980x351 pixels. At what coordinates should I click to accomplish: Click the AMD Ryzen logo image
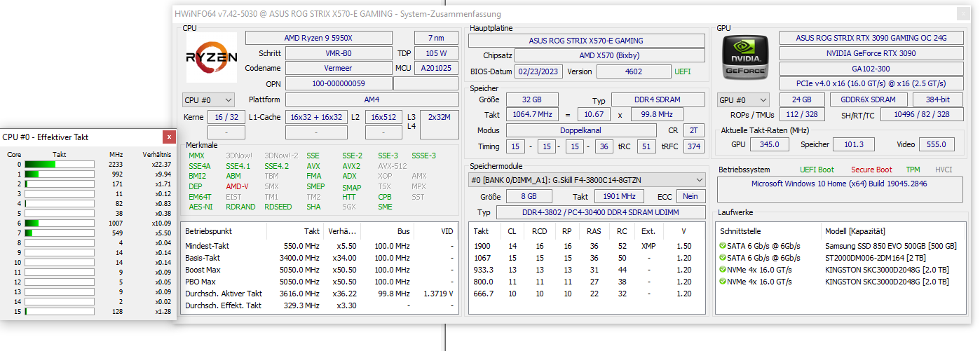[212, 57]
